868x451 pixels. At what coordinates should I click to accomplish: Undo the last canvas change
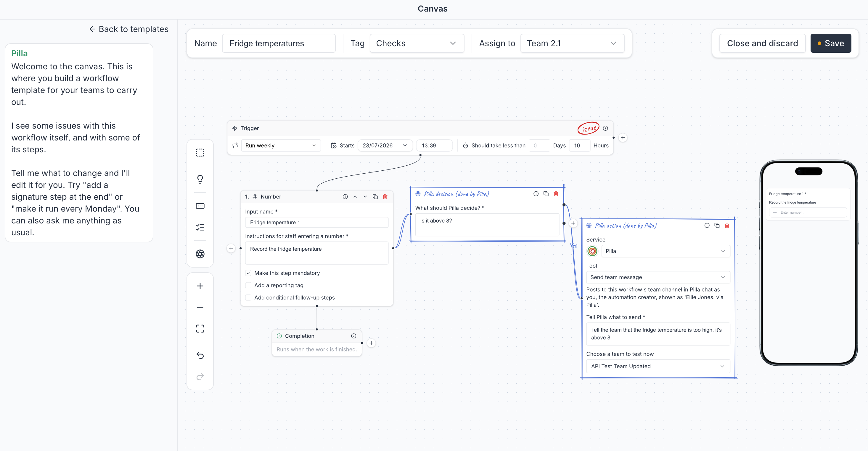click(x=200, y=355)
